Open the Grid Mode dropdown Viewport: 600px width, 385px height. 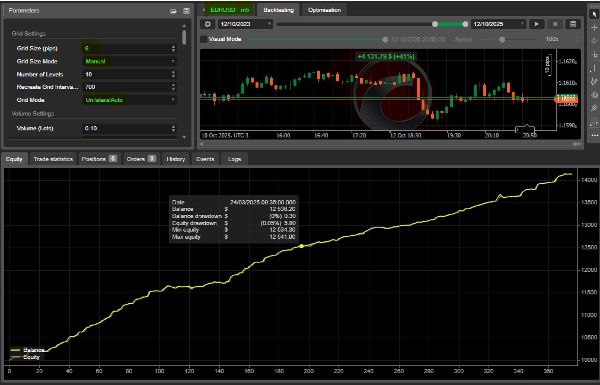click(130, 100)
